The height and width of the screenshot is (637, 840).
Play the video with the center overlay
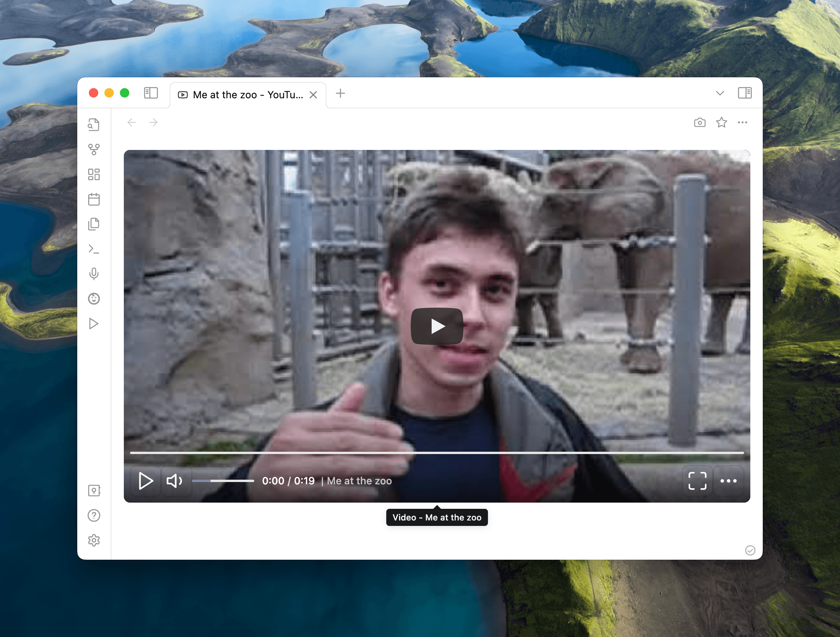coord(437,326)
